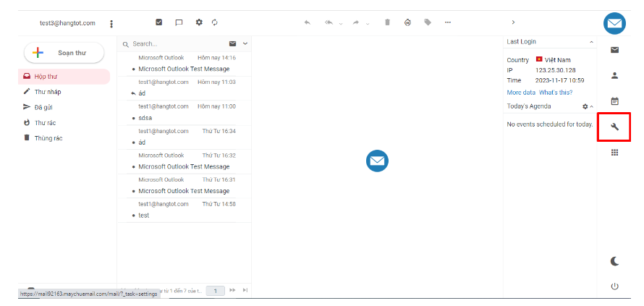Open the Reply all options dropdown

(x=341, y=23)
